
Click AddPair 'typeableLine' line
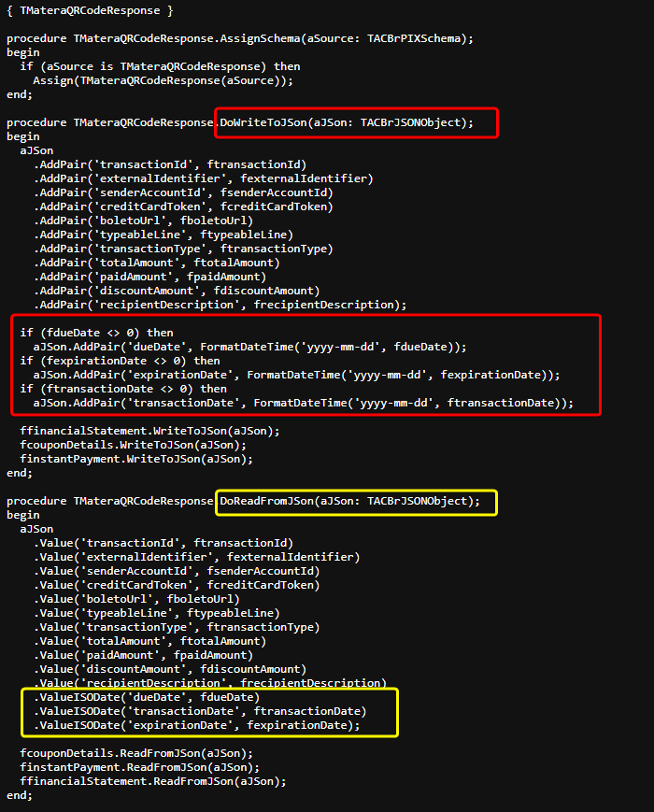(163, 235)
